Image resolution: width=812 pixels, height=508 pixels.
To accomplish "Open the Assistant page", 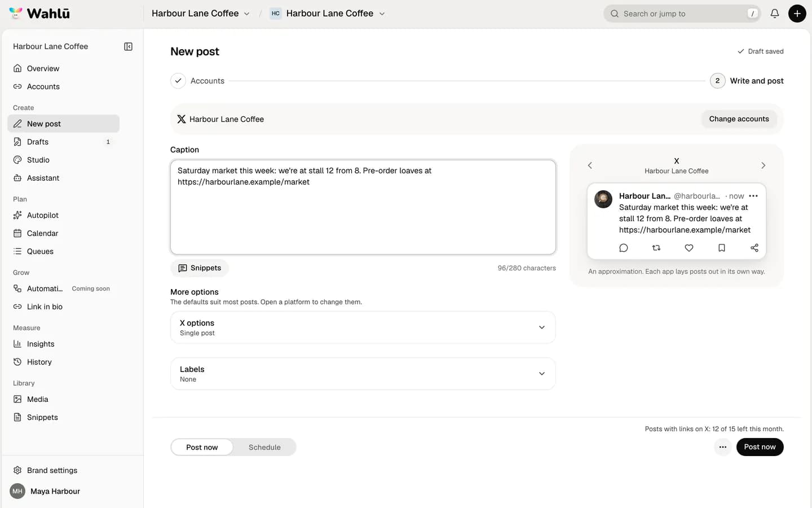I will [x=63, y=178].
